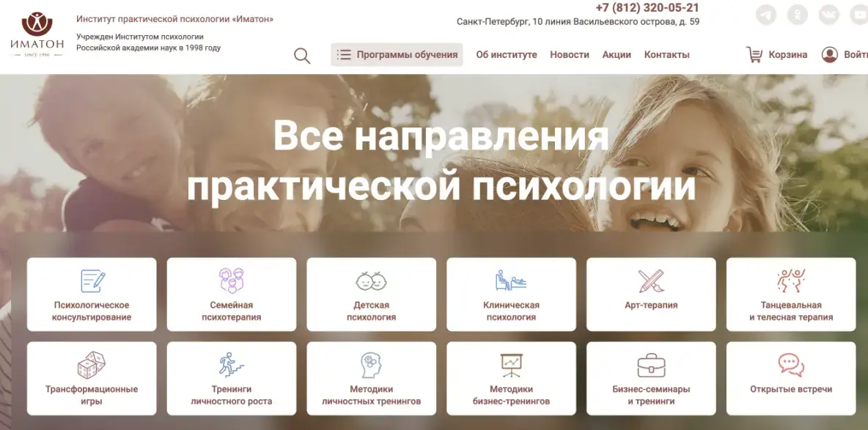Viewport: 868px width, 430px height.
Task: Open the Telegram social icon
Action: [764, 14]
